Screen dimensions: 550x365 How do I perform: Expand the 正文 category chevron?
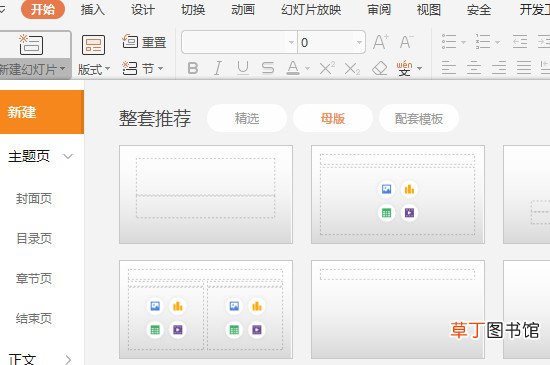click(68, 359)
